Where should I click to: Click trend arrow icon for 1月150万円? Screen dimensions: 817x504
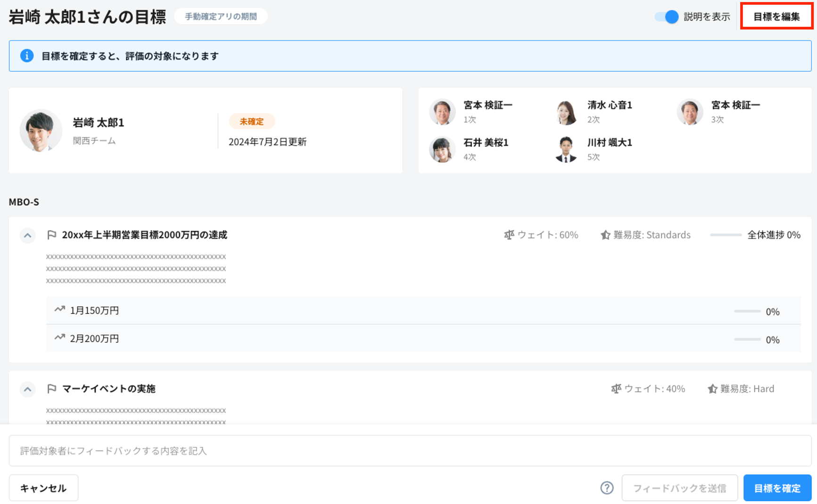(59, 310)
